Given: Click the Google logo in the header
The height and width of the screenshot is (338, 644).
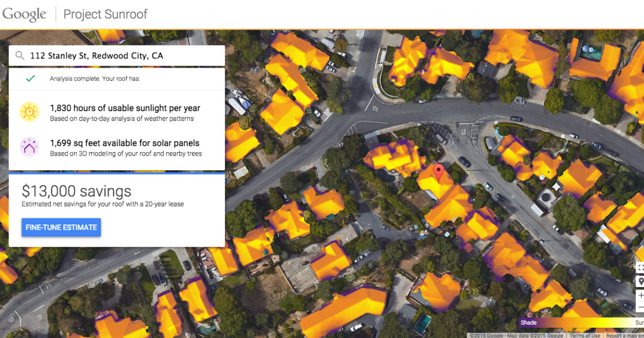Looking at the screenshot, I should [x=24, y=14].
